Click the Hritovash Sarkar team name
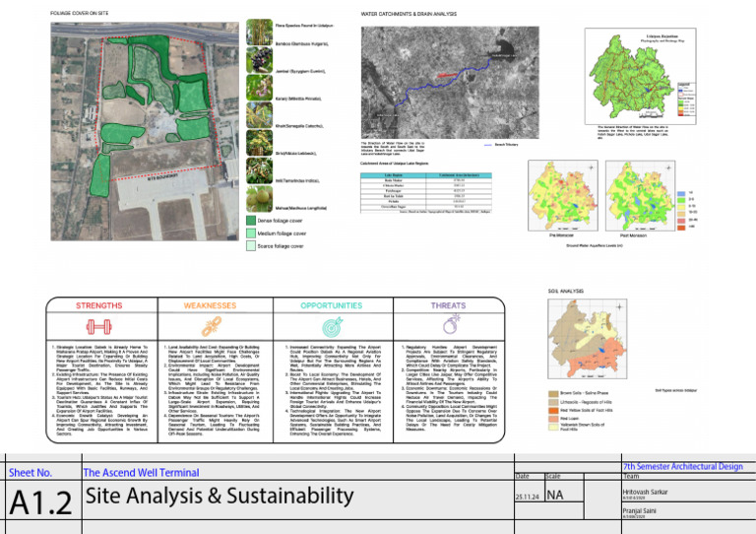Image resolution: width=756 pixels, height=534 pixels. pos(645,492)
